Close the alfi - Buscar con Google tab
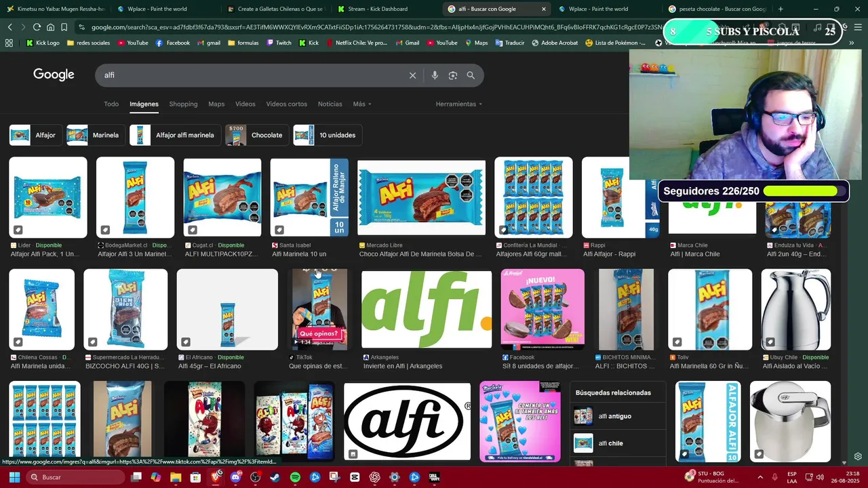 543,9
